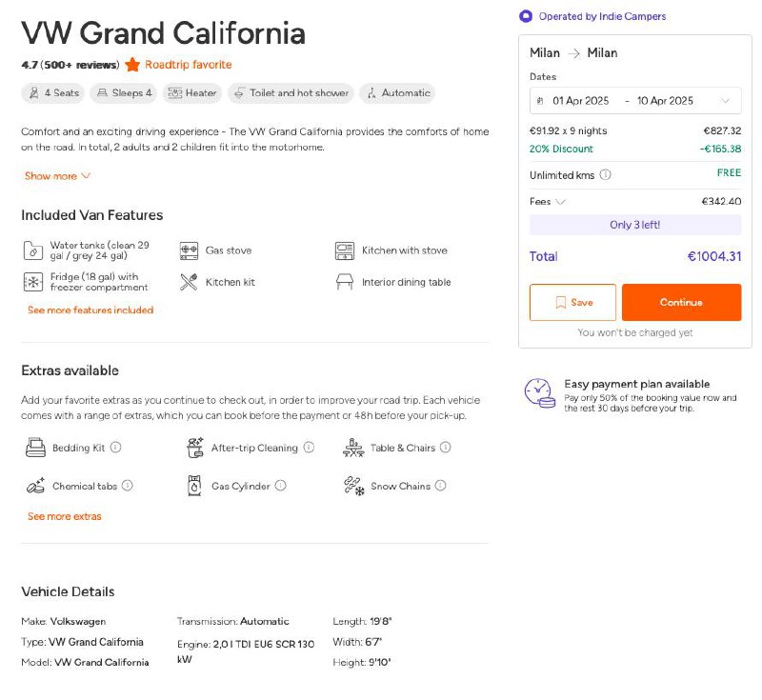This screenshot has height=700, width=762.
Task: Click the -€165.38 discount amount
Action: [720, 150]
